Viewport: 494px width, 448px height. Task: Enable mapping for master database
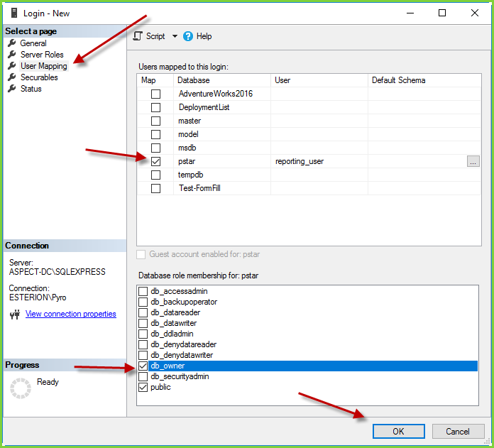click(x=155, y=121)
